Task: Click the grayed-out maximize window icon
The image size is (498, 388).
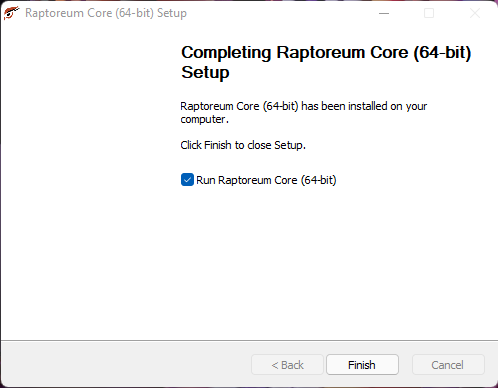Action: 429,13
